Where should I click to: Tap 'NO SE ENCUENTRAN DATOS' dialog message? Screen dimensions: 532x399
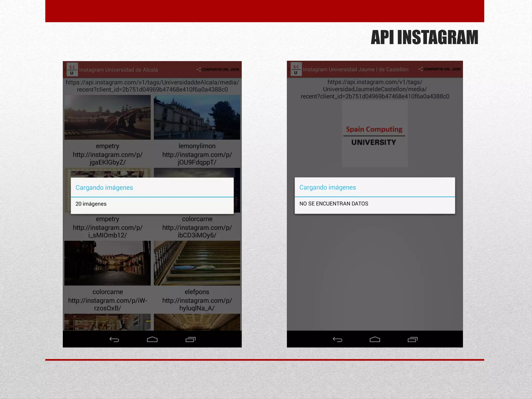coord(334,204)
